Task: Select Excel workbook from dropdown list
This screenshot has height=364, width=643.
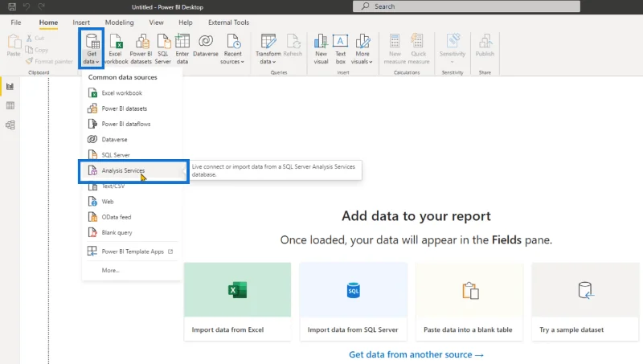Action: [x=131, y=93]
